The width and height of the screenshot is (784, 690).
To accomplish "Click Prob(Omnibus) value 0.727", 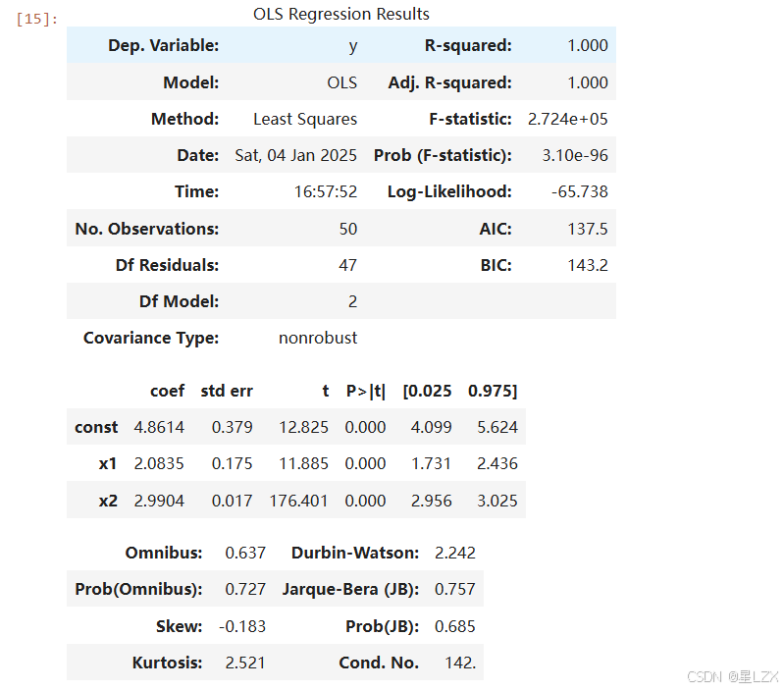I will point(245,590).
